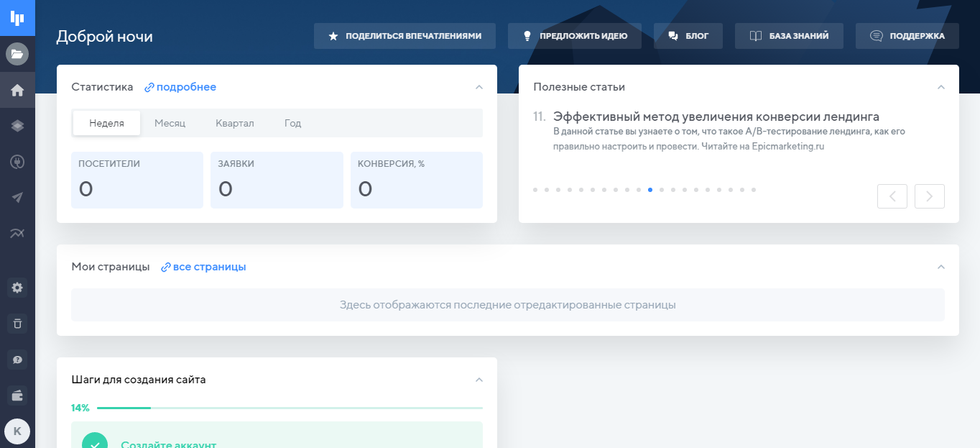
Task: Collapse the Полезные статьи panel
Action: click(x=941, y=87)
